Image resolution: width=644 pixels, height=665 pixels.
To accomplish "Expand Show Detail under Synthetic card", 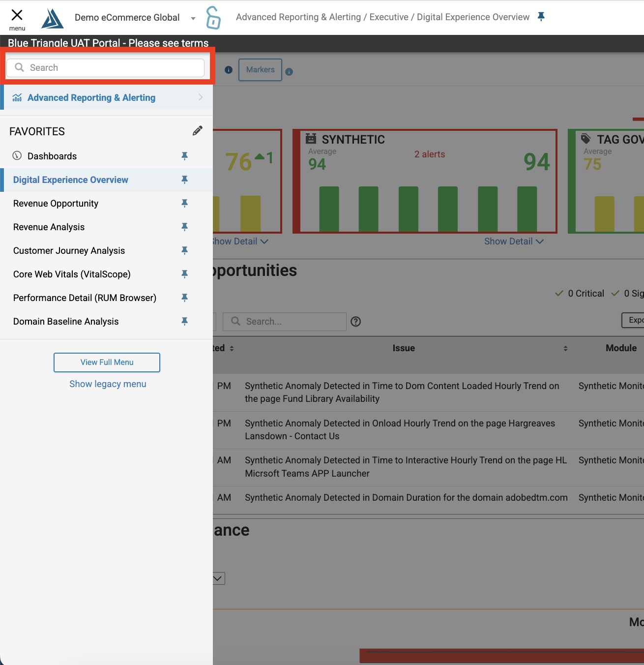I will (514, 241).
